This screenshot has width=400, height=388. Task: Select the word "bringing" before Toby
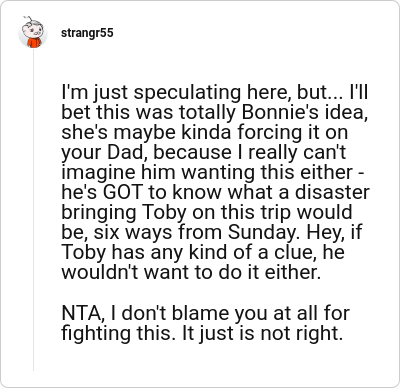coord(99,213)
